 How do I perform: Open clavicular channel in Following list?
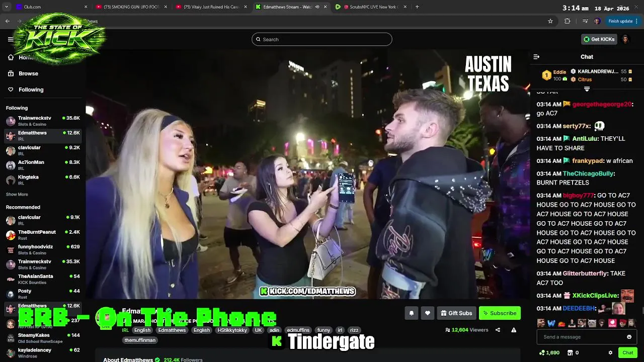[x=43, y=150]
